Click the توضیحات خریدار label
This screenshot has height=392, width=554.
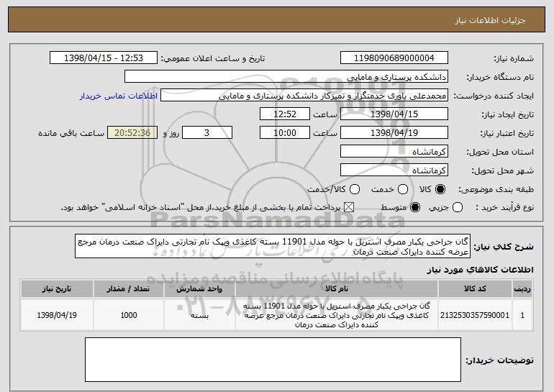(499, 360)
